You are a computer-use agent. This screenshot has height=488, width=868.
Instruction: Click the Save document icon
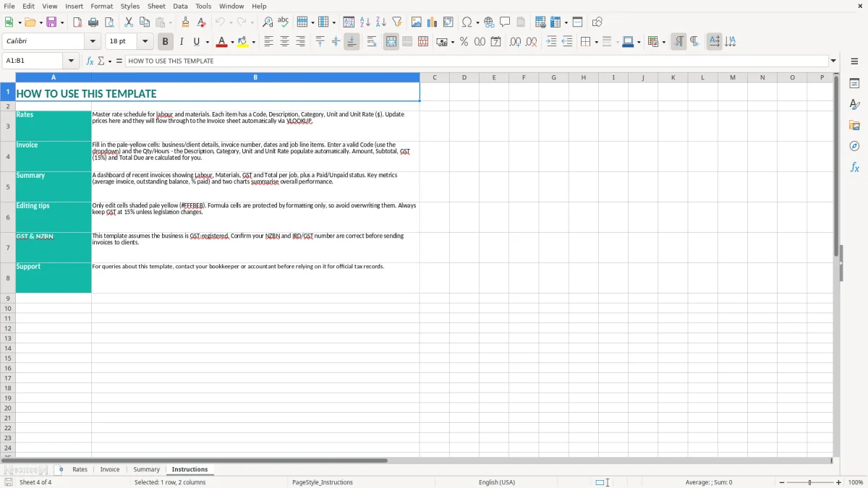coord(51,22)
